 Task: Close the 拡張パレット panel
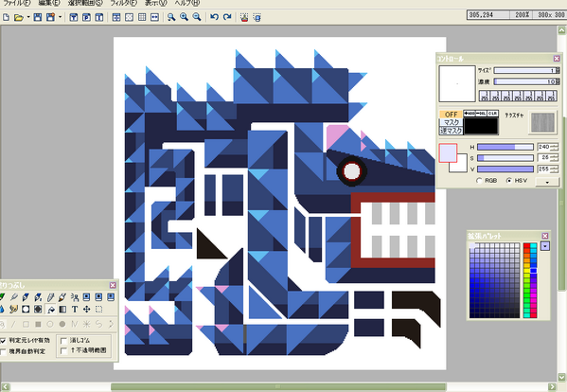545,236
